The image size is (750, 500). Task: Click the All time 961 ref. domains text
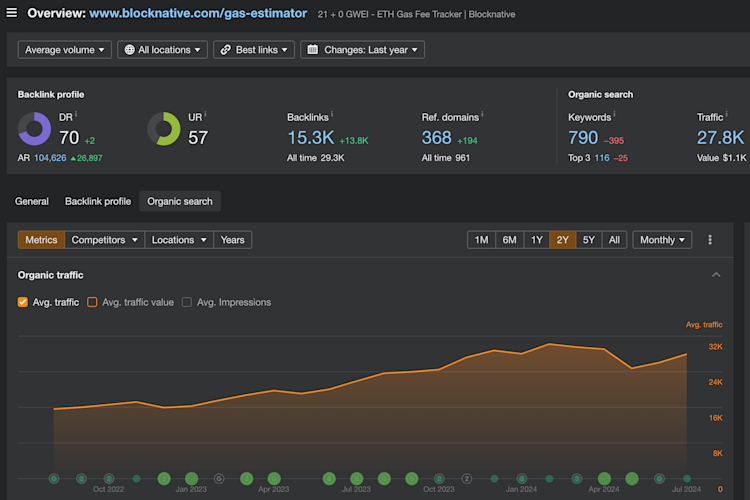[x=445, y=158]
